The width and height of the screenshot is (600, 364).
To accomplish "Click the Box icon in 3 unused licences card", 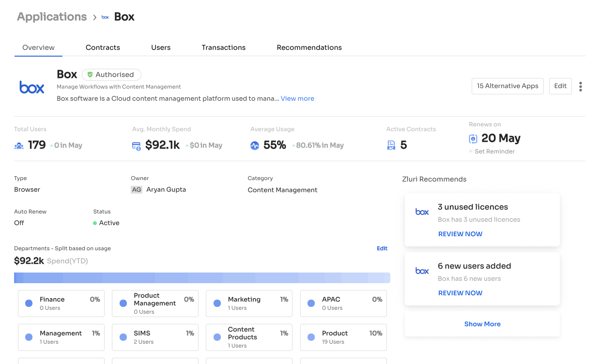I will [x=422, y=212].
